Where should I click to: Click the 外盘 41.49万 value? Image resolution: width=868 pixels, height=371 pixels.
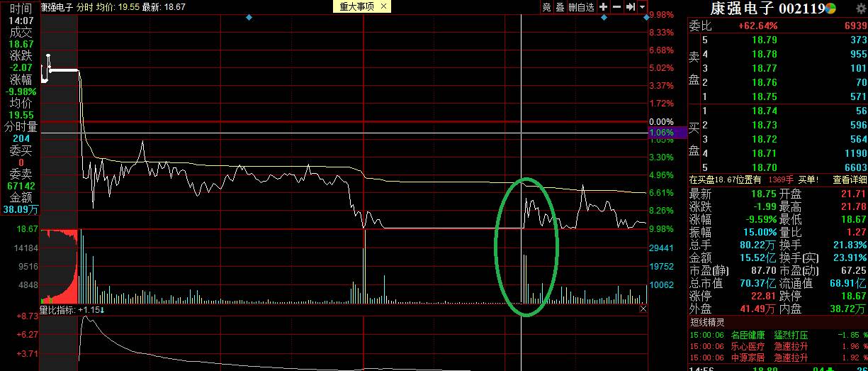(757, 309)
